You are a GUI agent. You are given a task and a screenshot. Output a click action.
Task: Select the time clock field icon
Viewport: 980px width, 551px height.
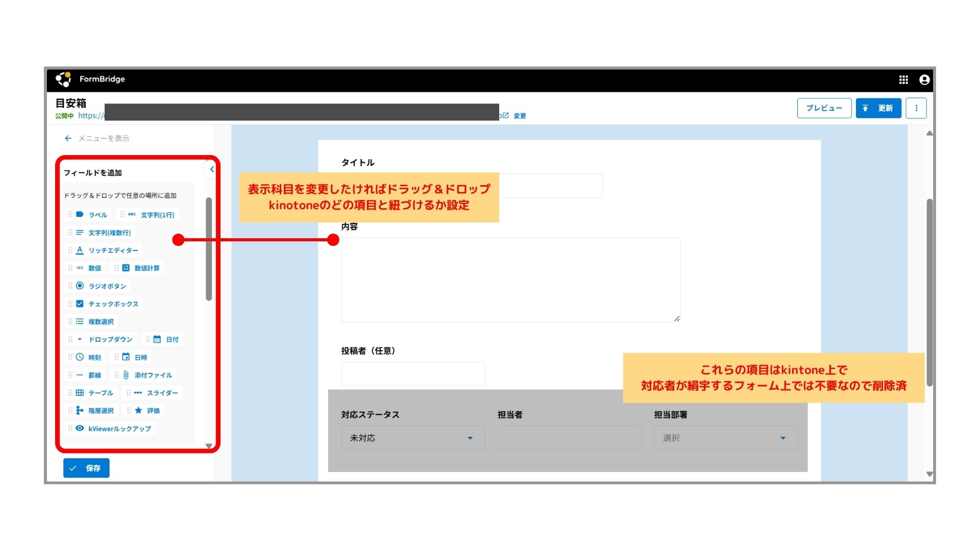click(x=80, y=357)
